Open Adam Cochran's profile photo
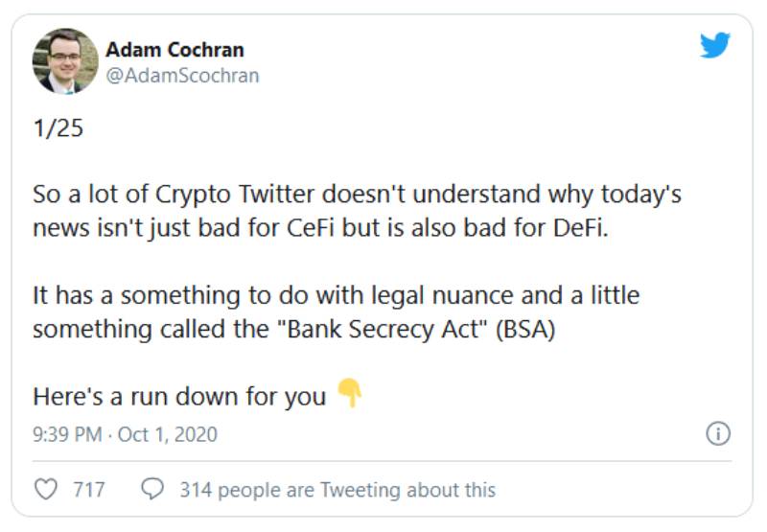Viewport: 767px width, 532px height. pyautogui.click(x=66, y=60)
